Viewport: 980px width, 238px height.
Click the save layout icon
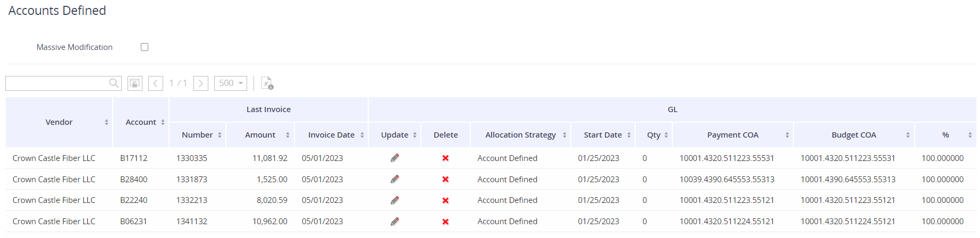click(x=135, y=83)
